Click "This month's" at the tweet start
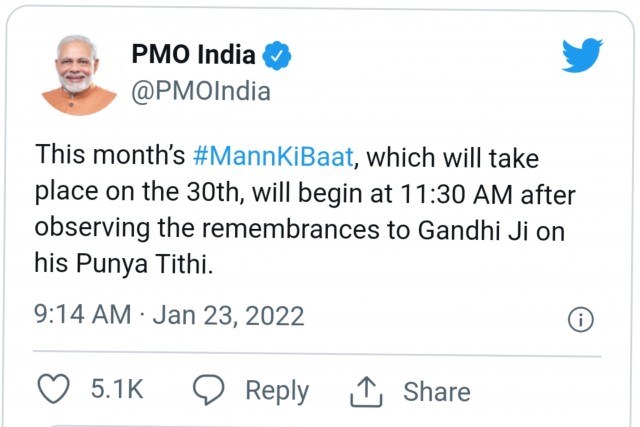The image size is (640, 427). (110, 156)
